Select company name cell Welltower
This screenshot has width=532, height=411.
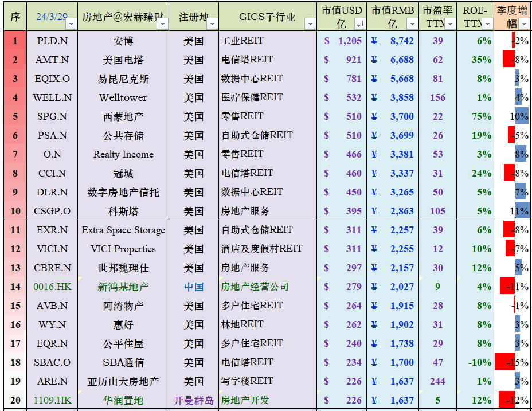point(123,98)
